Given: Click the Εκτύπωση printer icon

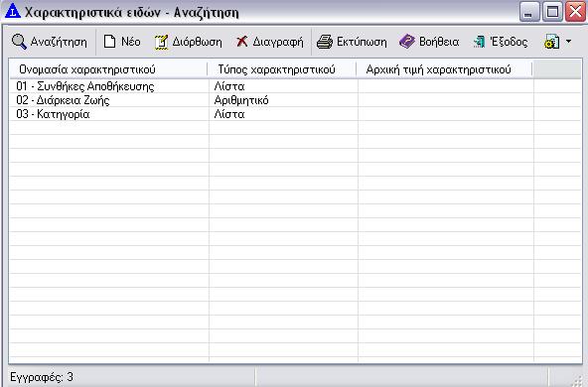Looking at the screenshot, I should [x=325, y=42].
